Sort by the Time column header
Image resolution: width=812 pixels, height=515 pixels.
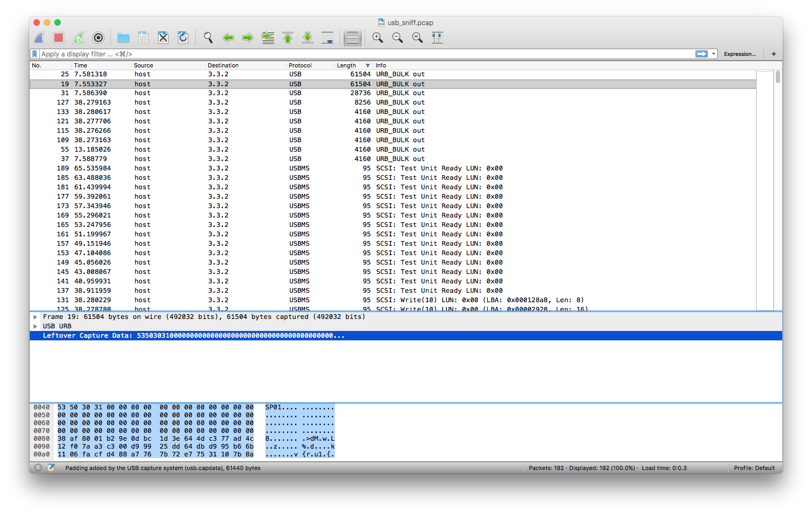pyautogui.click(x=101, y=65)
